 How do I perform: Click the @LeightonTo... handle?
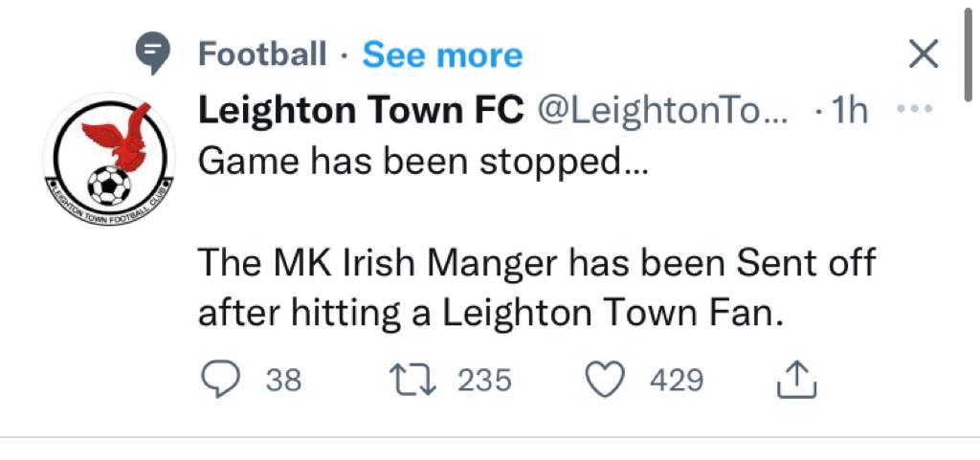[x=662, y=113]
